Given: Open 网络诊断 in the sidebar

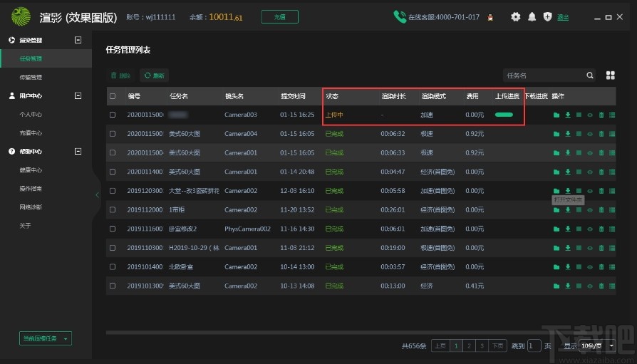Looking at the screenshot, I should 31,207.
